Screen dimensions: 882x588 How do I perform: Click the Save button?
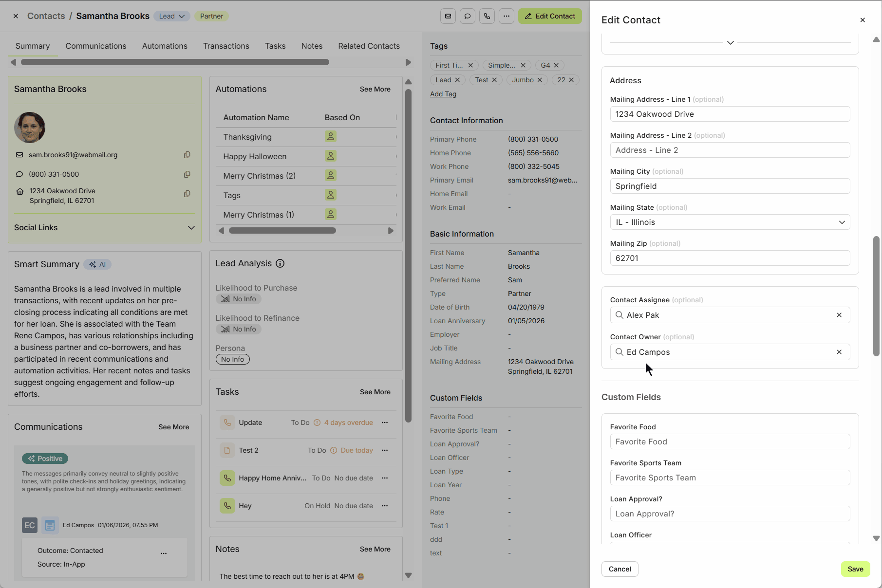coord(855,569)
